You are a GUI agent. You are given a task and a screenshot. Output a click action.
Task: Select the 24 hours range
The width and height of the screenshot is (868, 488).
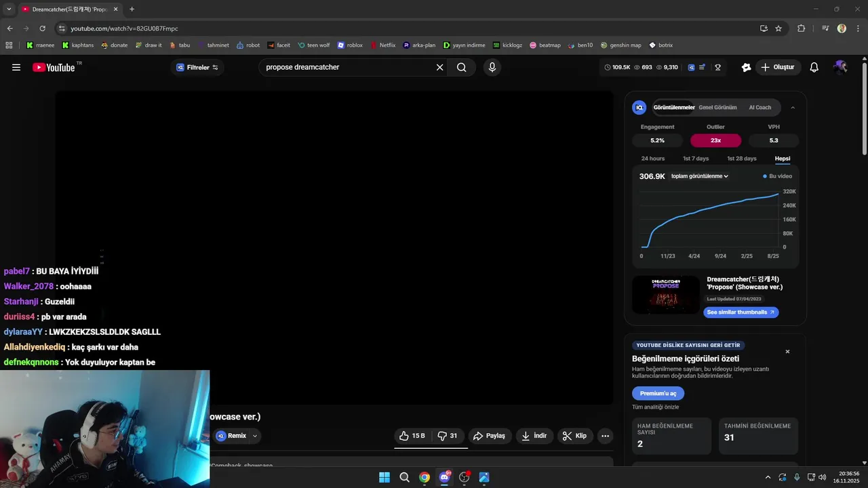pos(653,159)
